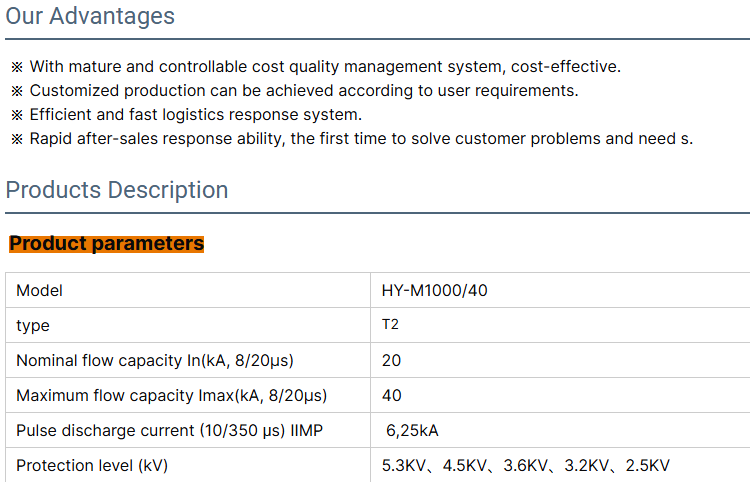Screen dimensions: 752x482
Task: Click the 'Customized production' bullet line
Action: coord(303,91)
